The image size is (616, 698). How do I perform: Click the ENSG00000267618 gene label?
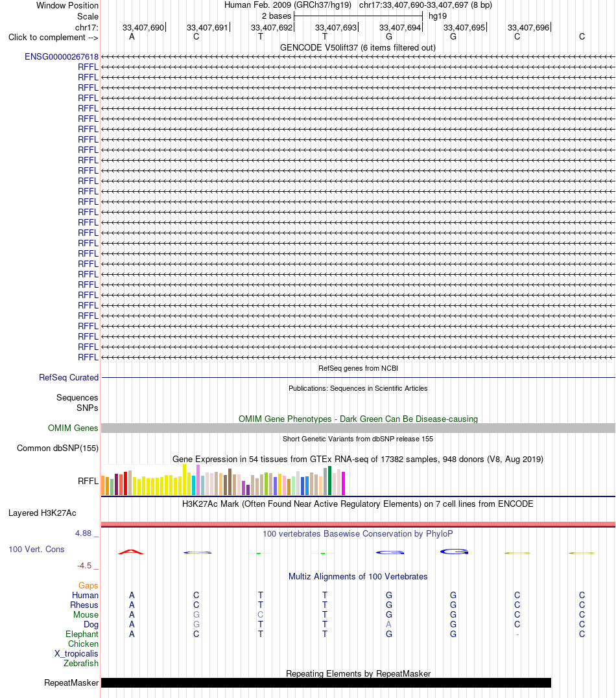(62, 56)
